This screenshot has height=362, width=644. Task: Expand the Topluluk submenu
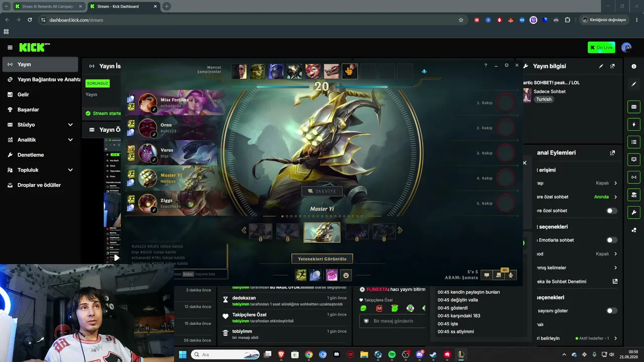70,170
